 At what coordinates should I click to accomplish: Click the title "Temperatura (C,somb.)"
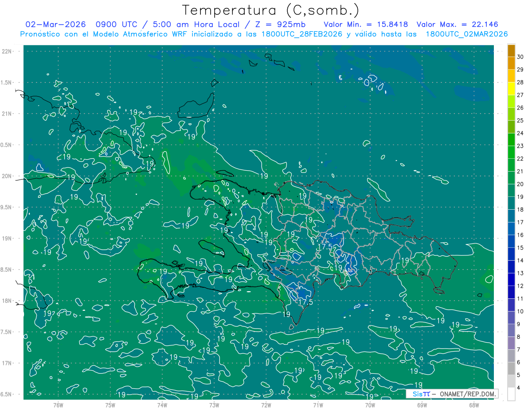(x=270, y=11)
